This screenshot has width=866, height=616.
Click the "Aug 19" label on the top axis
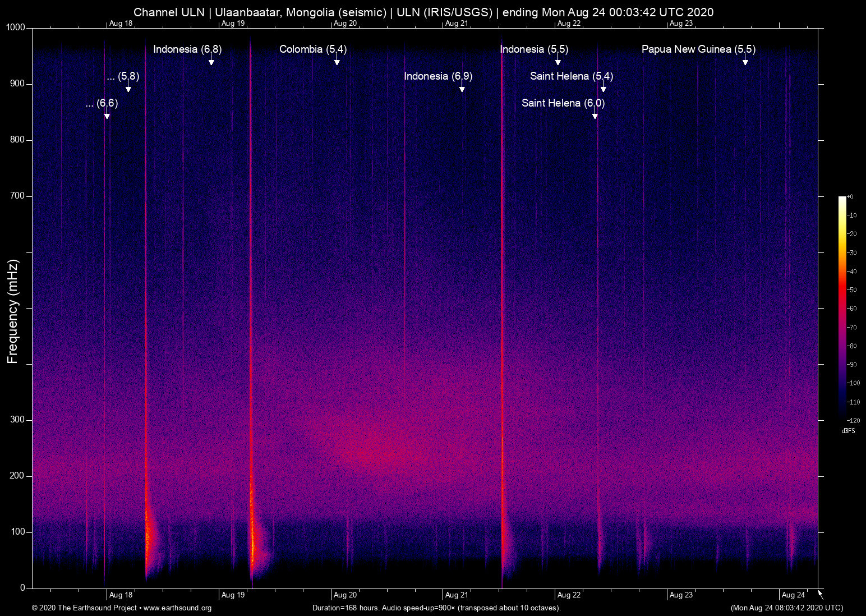tap(233, 24)
